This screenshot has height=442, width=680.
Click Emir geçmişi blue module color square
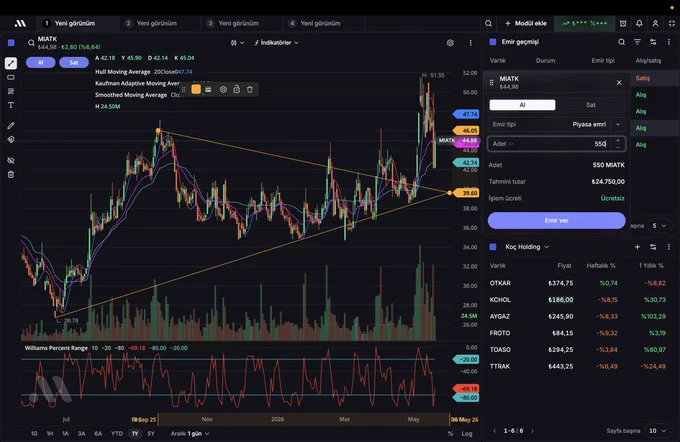(493, 42)
